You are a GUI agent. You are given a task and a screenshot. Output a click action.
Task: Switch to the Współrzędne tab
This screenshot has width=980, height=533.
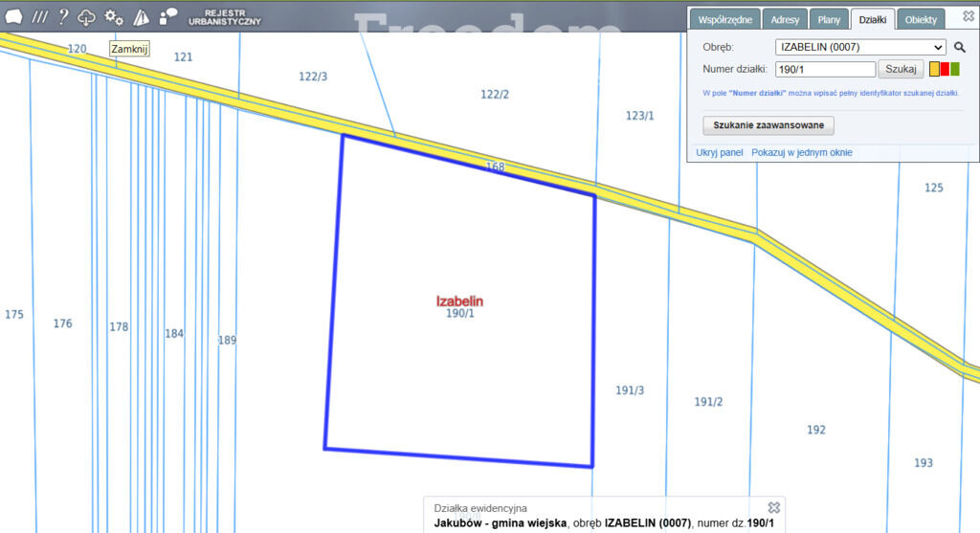[725, 19]
